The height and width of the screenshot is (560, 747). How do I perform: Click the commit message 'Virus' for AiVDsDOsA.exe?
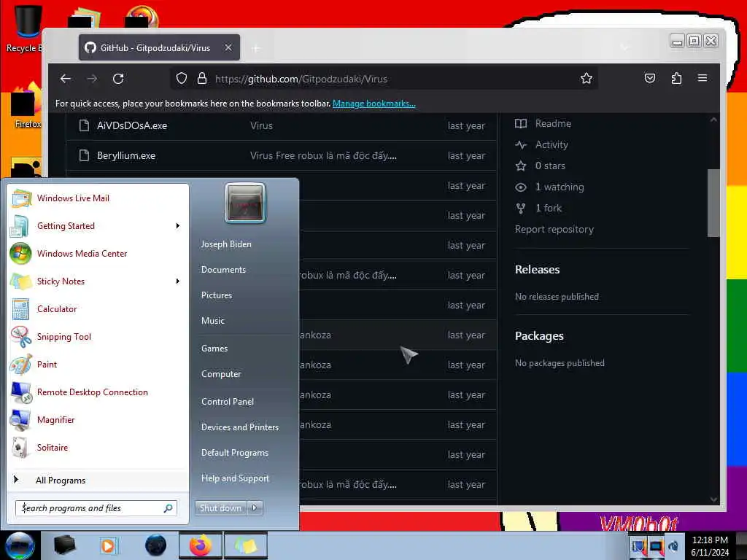point(261,125)
